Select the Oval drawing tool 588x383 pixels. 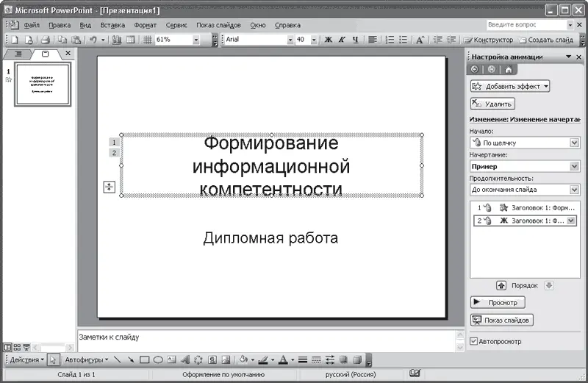[158, 360]
